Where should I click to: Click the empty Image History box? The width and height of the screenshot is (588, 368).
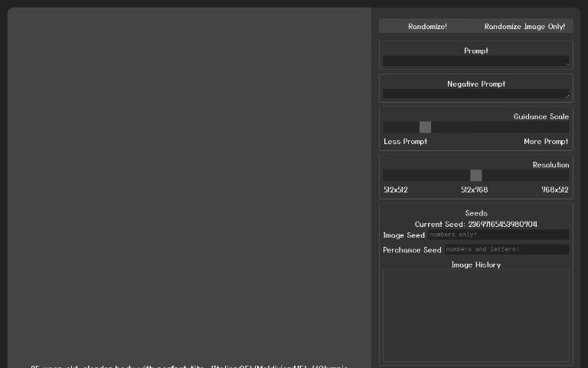(475, 314)
